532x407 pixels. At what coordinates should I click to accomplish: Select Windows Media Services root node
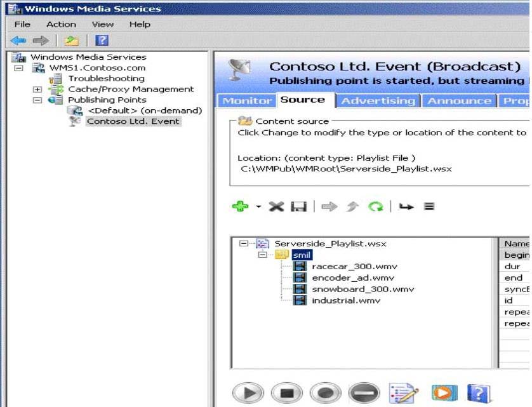click(88, 57)
